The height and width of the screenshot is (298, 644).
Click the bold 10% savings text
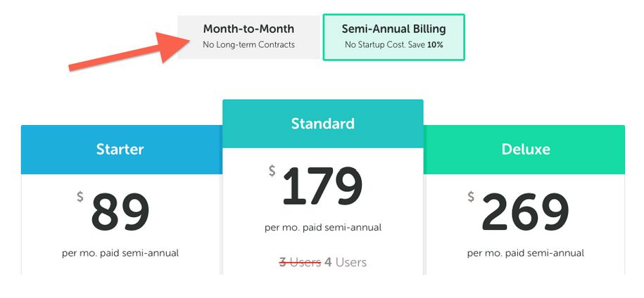pyautogui.click(x=435, y=45)
